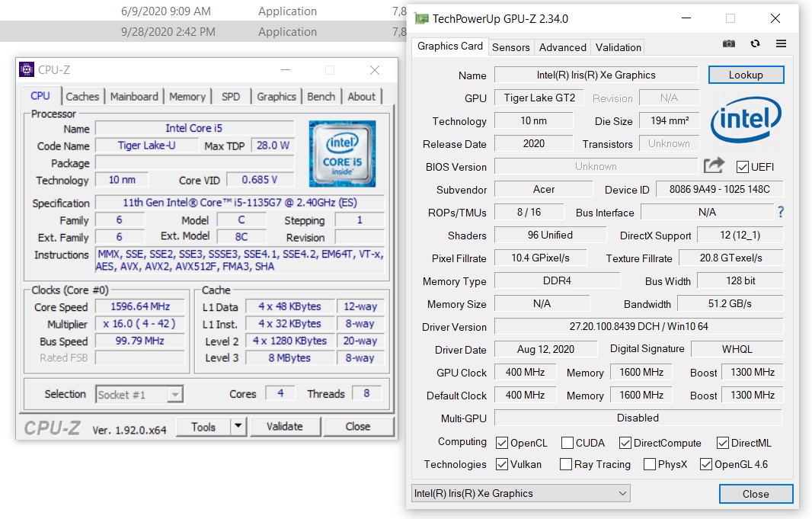Image resolution: width=812 pixels, height=519 pixels.
Task: Click the Bus Interface question mark icon
Action: pos(780,213)
